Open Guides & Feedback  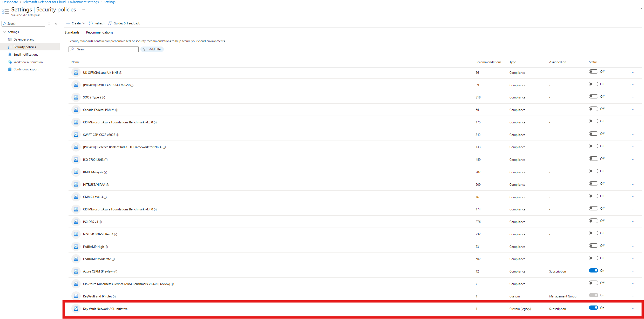[x=124, y=23]
